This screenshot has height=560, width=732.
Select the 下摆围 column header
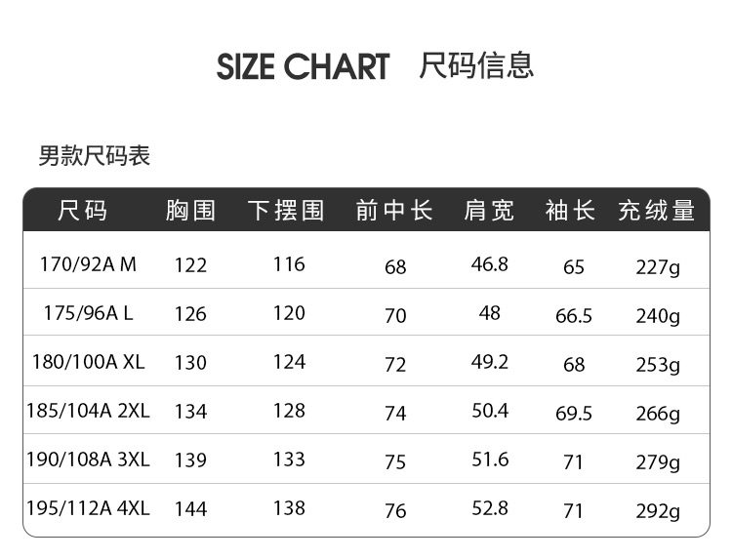(286, 210)
